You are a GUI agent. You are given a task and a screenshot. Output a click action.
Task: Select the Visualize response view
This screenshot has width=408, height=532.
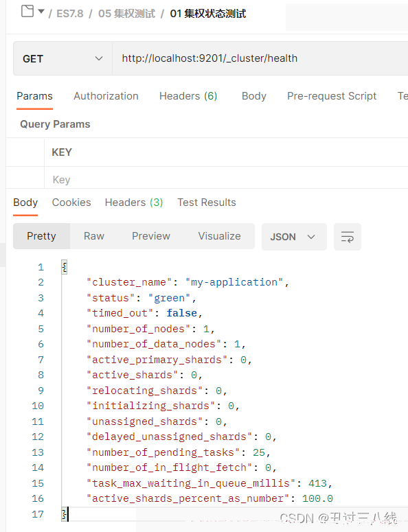219,236
